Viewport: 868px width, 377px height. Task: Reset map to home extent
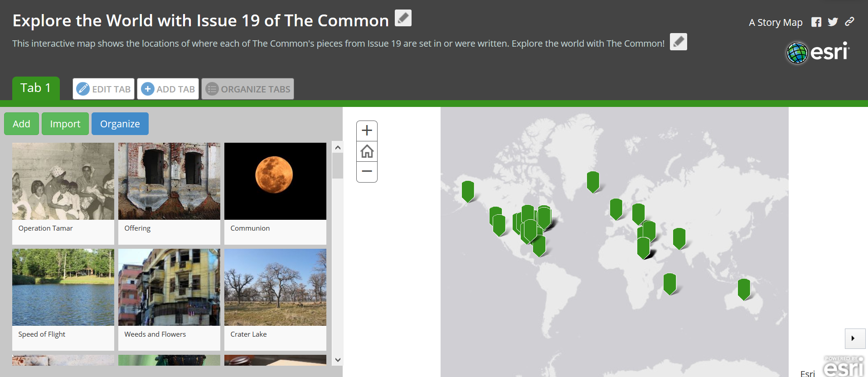pyautogui.click(x=367, y=151)
